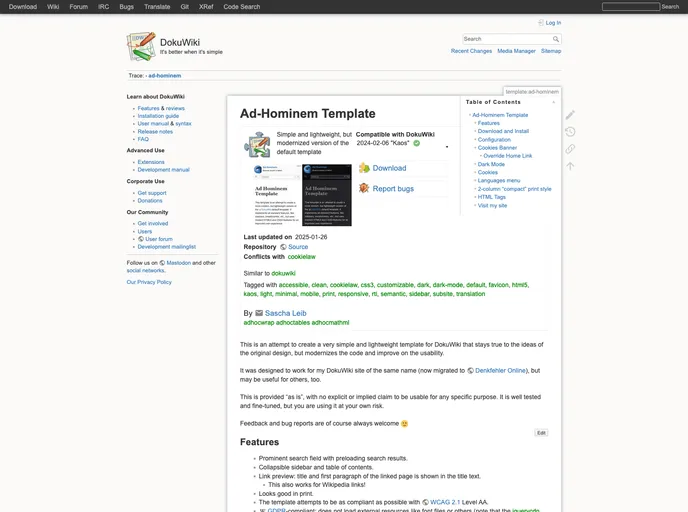Jump to HTML Tags in contents
The image size is (688, 512).
491,197
